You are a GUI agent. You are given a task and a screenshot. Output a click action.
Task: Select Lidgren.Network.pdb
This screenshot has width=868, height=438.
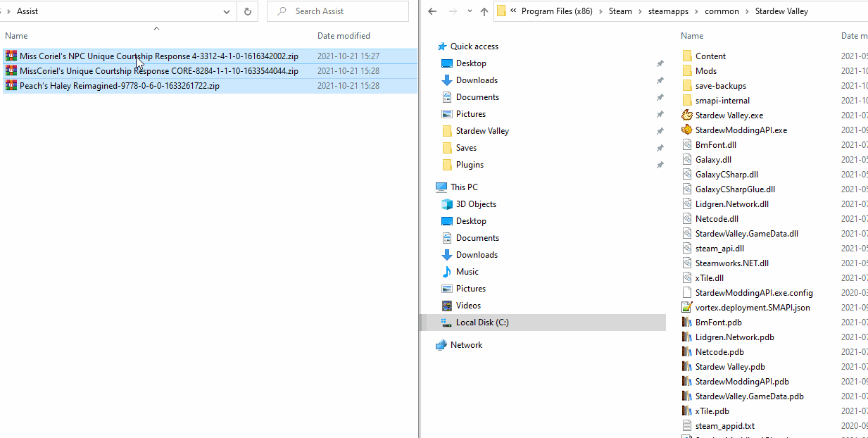pos(734,337)
